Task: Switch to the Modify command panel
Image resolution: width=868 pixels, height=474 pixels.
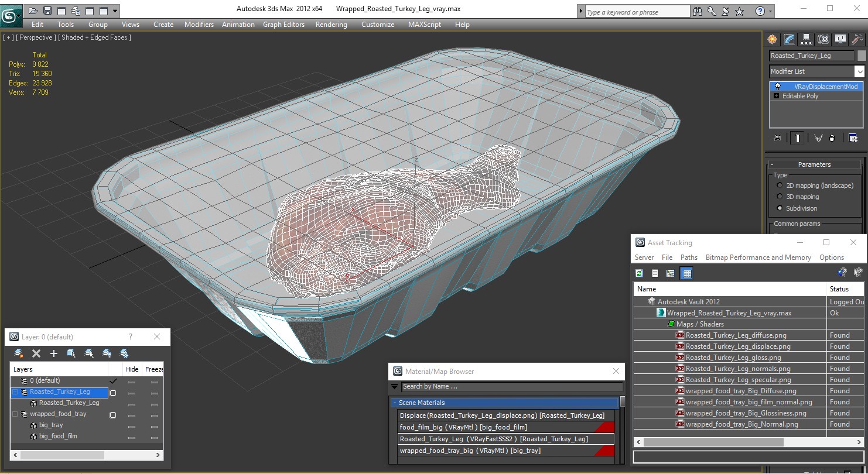Action: (x=790, y=39)
